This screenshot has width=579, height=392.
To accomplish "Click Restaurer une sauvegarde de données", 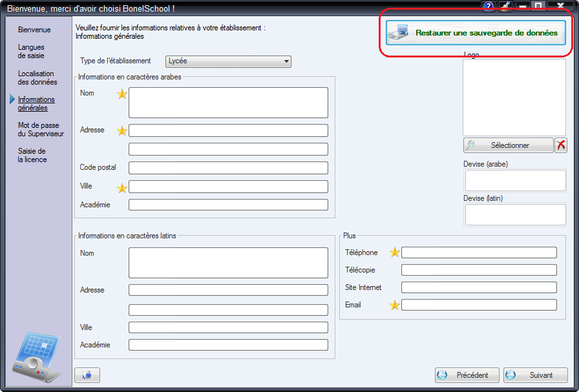I will pyautogui.click(x=476, y=33).
